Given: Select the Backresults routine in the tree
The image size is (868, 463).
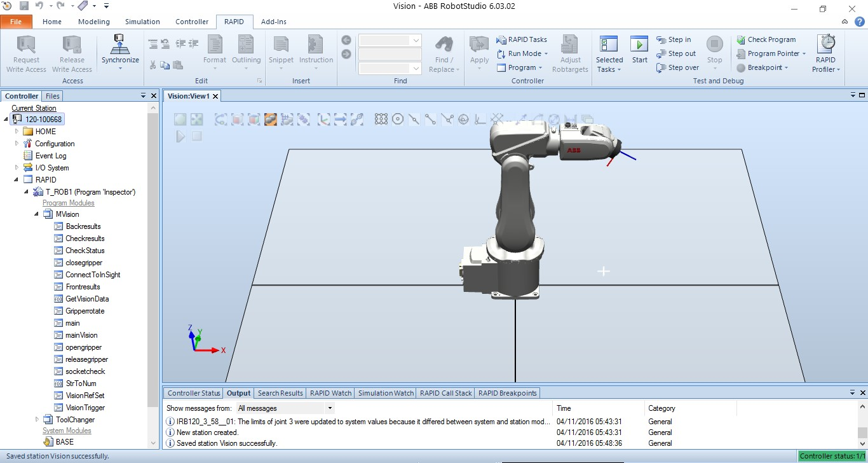Looking at the screenshot, I should pyautogui.click(x=83, y=226).
